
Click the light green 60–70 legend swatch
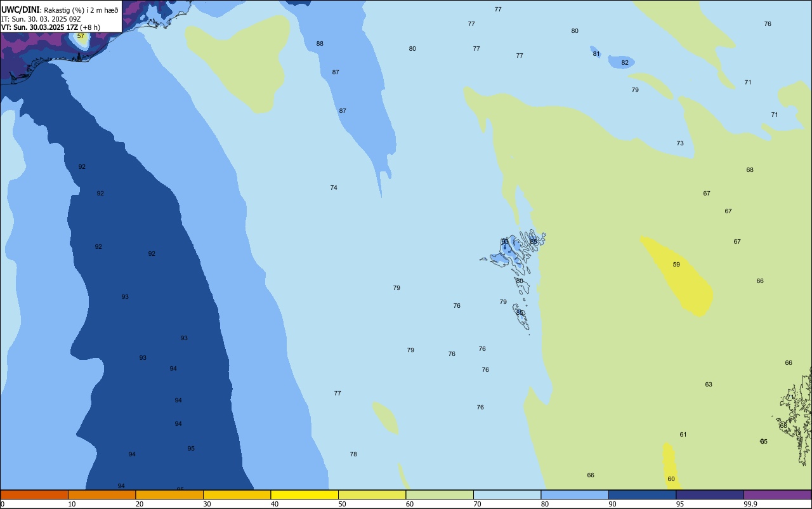[x=440, y=494]
